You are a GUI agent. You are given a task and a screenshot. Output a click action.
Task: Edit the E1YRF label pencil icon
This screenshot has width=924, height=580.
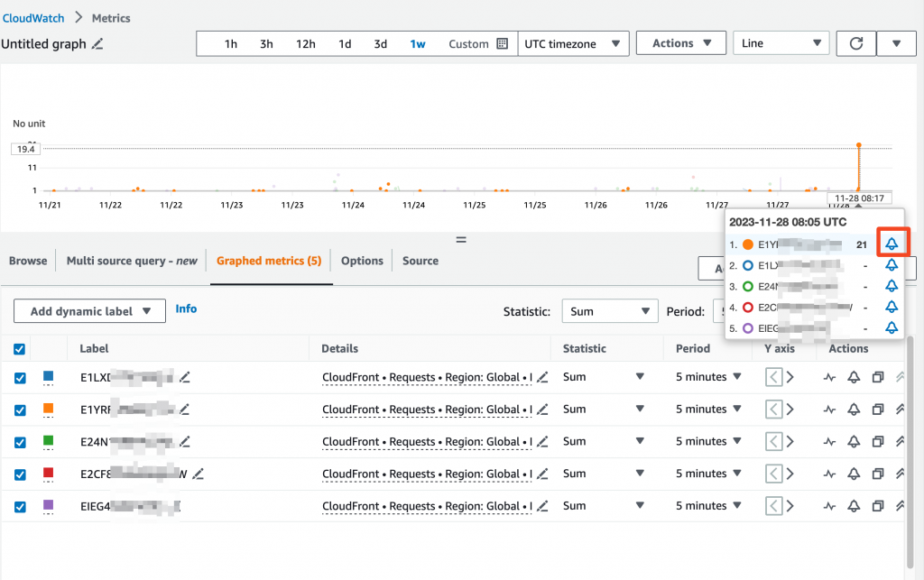coord(184,410)
